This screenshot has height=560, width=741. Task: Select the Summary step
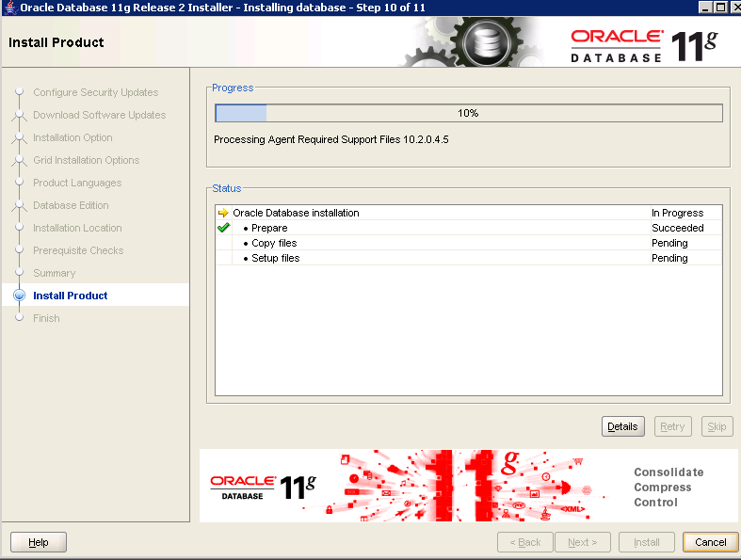click(55, 273)
